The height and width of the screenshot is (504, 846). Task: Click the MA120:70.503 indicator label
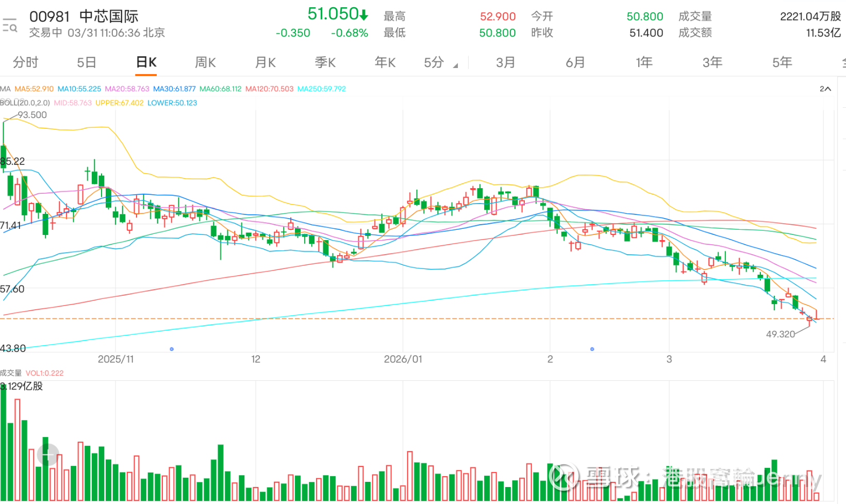point(270,89)
